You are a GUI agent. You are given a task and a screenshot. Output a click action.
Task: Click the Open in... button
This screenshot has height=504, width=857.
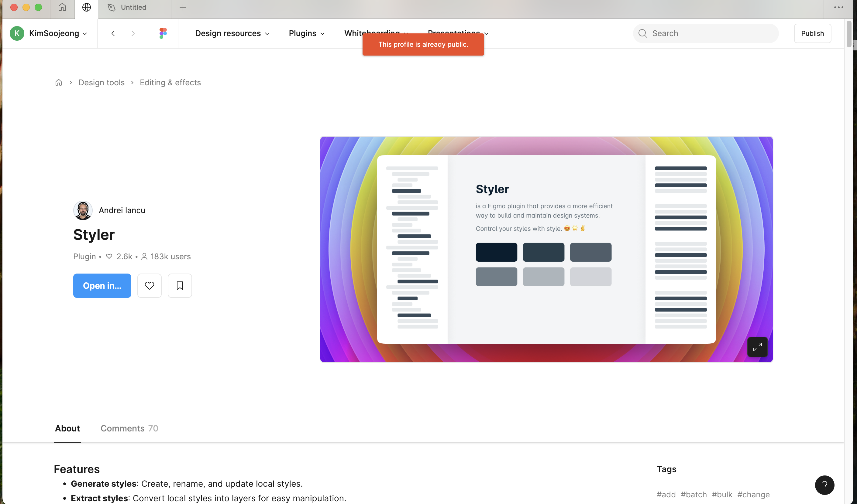pos(102,285)
